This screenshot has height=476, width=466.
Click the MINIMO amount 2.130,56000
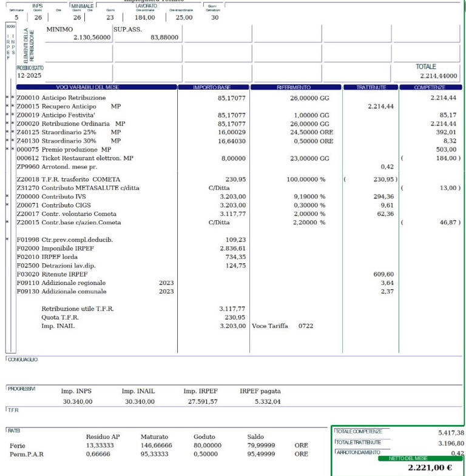point(92,37)
